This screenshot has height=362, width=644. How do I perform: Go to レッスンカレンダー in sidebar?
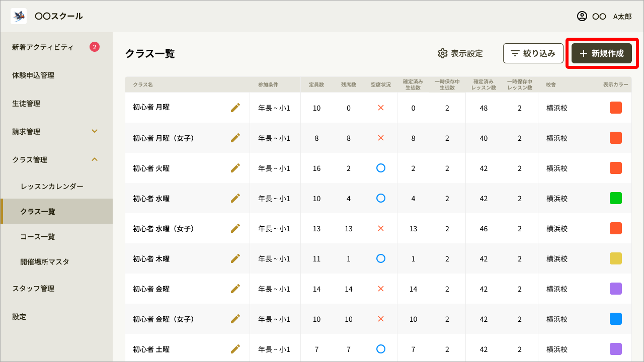[52, 186]
